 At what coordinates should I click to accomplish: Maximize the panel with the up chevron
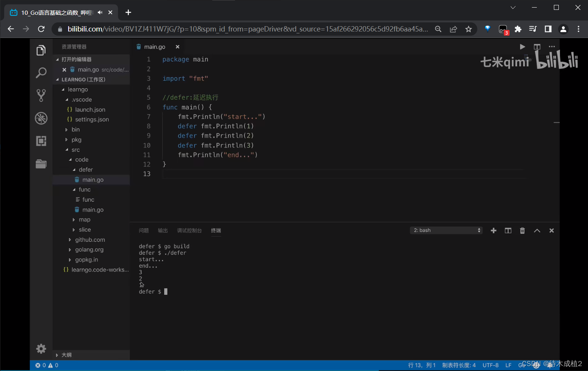tap(537, 231)
